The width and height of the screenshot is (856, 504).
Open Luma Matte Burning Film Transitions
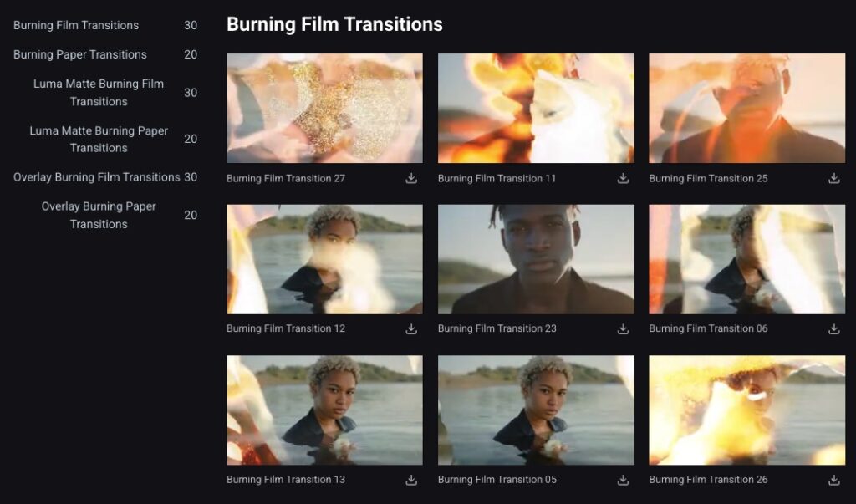pyautogui.click(x=105, y=92)
